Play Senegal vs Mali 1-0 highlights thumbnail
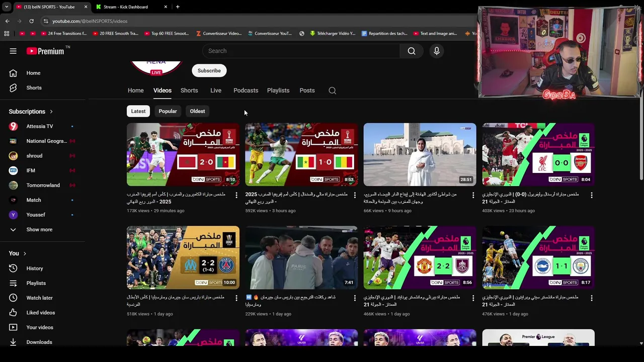This screenshot has height=362, width=644. (301, 154)
